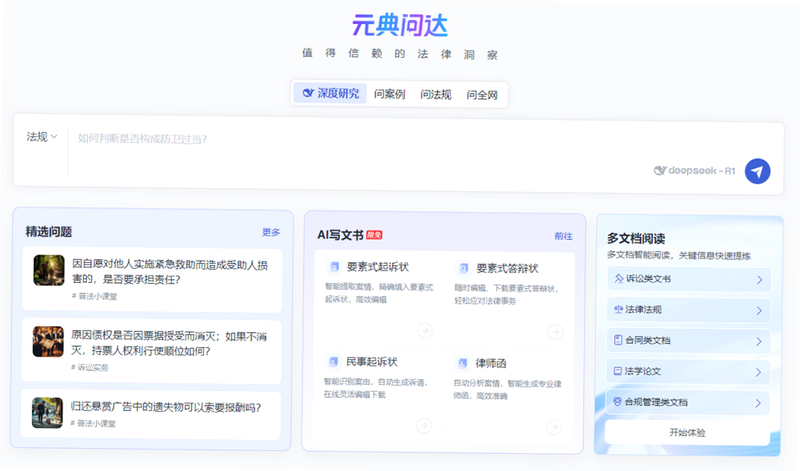Switch to the 问法规 tab
800x471 pixels.
coord(436,95)
